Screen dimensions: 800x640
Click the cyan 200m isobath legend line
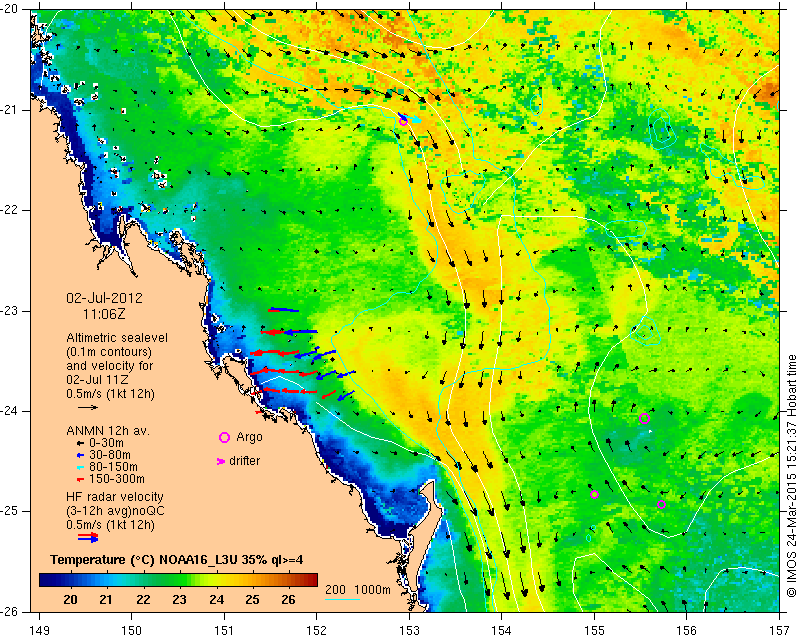pyautogui.click(x=342, y=599)
